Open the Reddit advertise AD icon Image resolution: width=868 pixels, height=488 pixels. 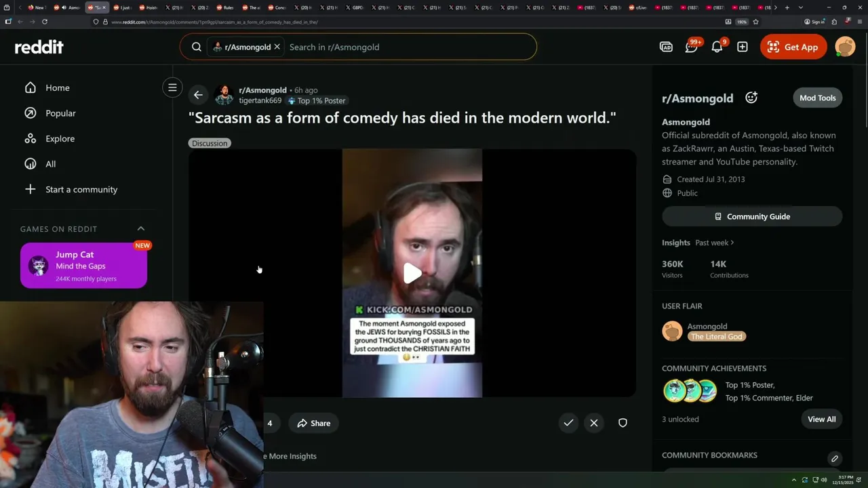pyautogui.click(x=666, y=47)
